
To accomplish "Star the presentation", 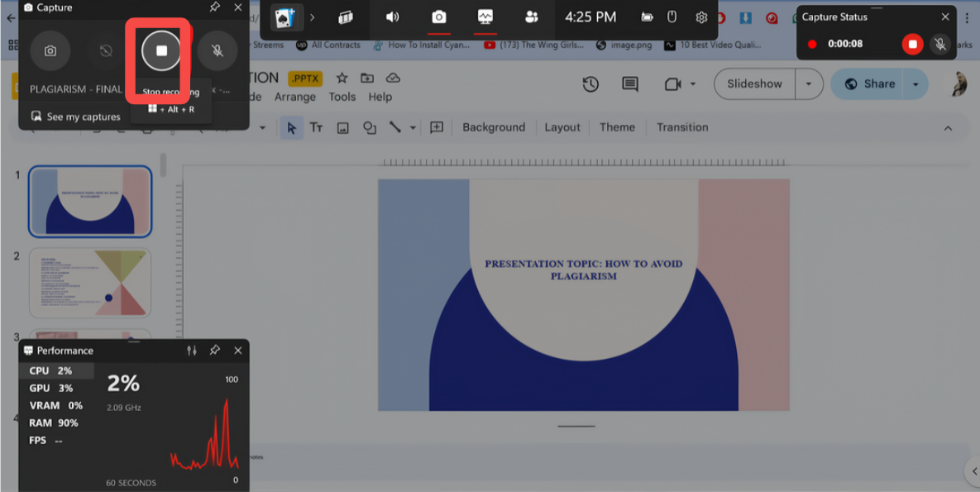I will coord(342,79).
